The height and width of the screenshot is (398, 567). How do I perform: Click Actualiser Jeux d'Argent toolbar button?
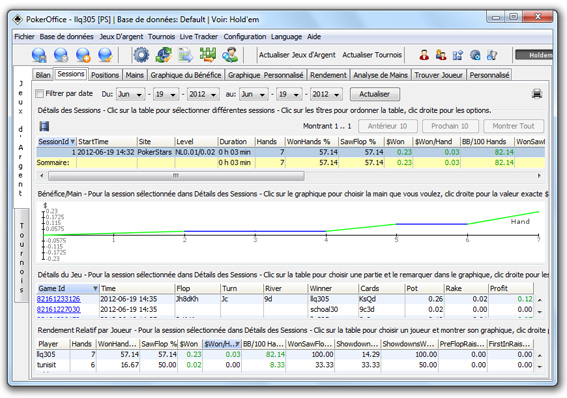click(x=297, y=55)
